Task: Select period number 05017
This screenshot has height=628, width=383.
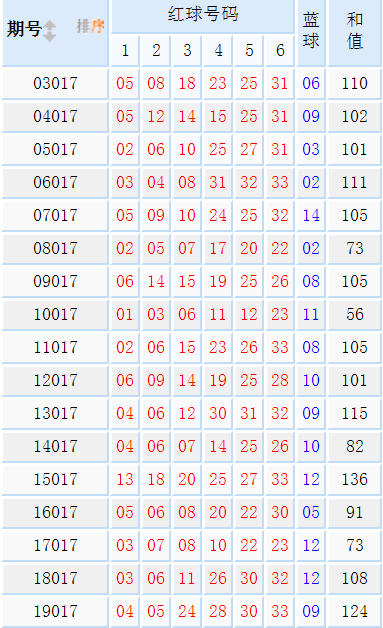Action: coord(55,149)
